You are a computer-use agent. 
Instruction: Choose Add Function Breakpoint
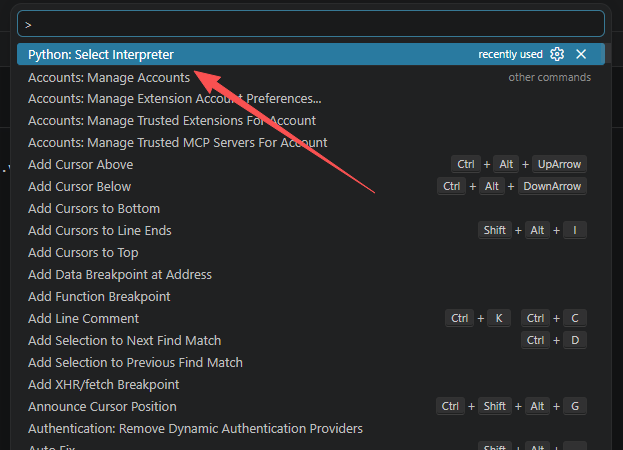[311, 297]
